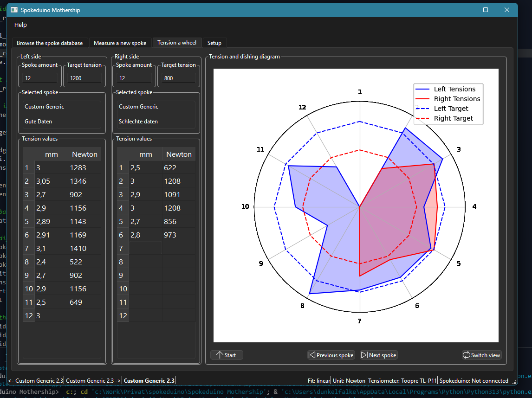Select Right side Newton cell 1091
The height and width of the screenshot is (398, 532).
179,194
